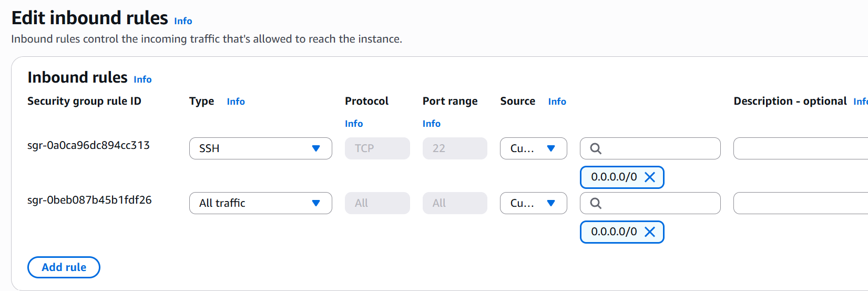The width and height of the screenshot is (868, 291).
Task: Expand the SSH rule source type dropdown
Action: 533,148
